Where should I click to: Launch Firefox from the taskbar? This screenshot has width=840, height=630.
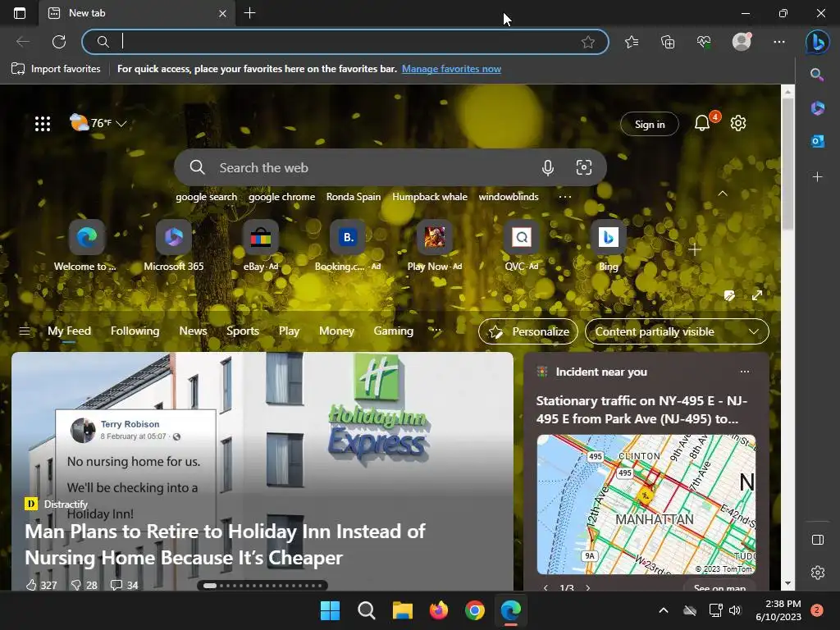[438, 610]
